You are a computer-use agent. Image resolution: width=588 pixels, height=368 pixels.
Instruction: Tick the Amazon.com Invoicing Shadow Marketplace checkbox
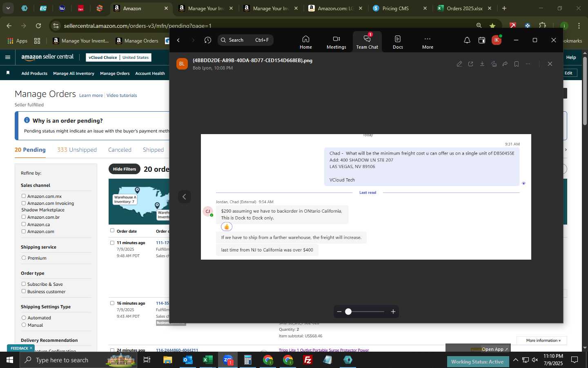(x=24, y=203)
